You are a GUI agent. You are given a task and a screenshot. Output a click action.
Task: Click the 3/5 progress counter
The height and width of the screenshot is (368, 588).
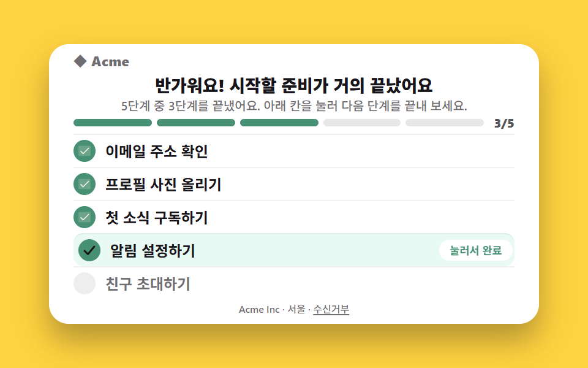click(x=504, y=123)
